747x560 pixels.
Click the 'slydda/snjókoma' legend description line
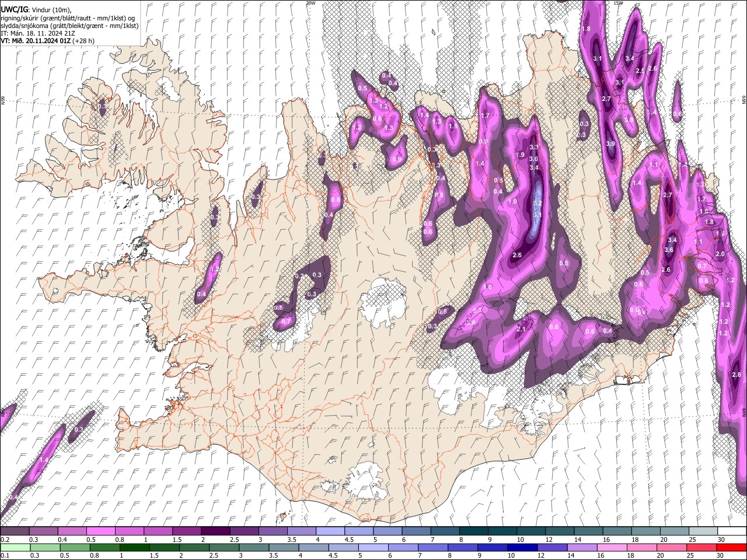point(69,26)
